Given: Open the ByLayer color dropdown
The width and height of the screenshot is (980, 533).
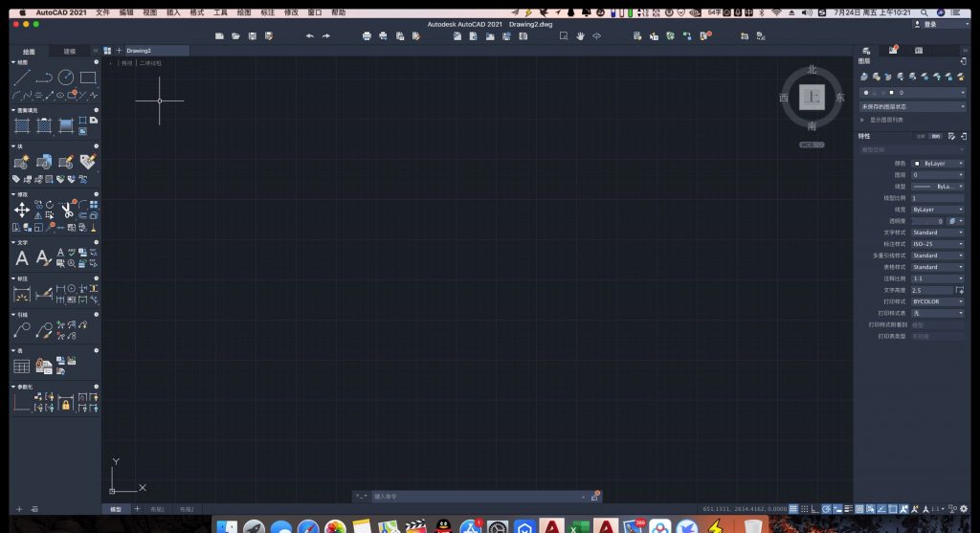Looking at the screenshot, I should [938, 163].
